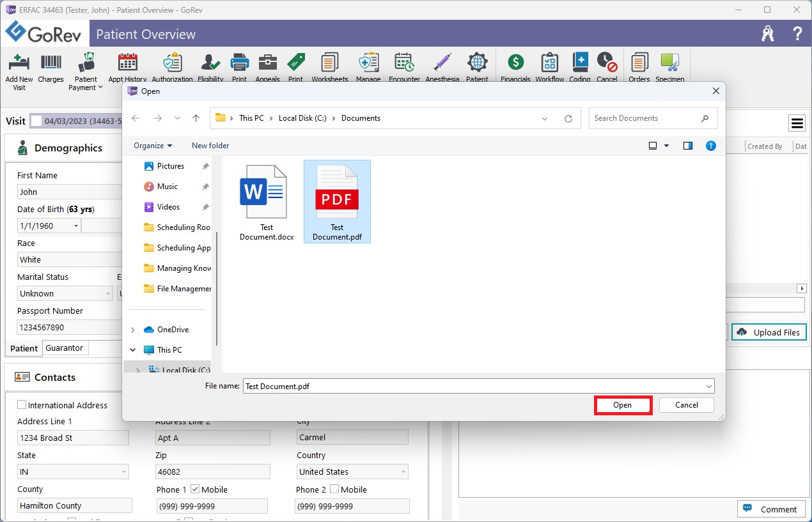The height and width of the screenshot is (522, 812).
Task: Open the Anesthesia syringe tool
Action: (442, 68)
